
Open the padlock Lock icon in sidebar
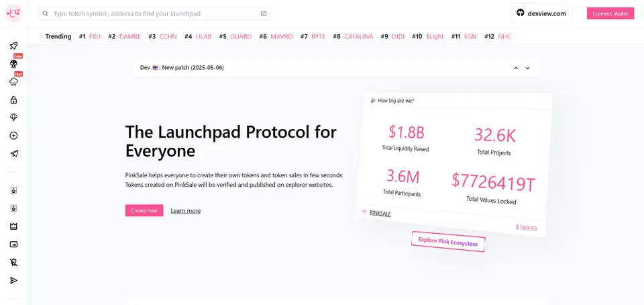[x=13, y=100]
